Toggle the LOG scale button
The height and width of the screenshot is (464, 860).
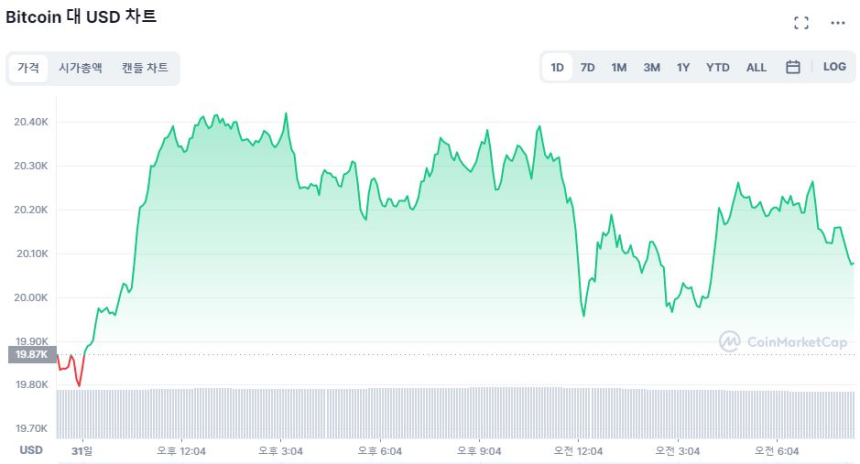[834, 67]
